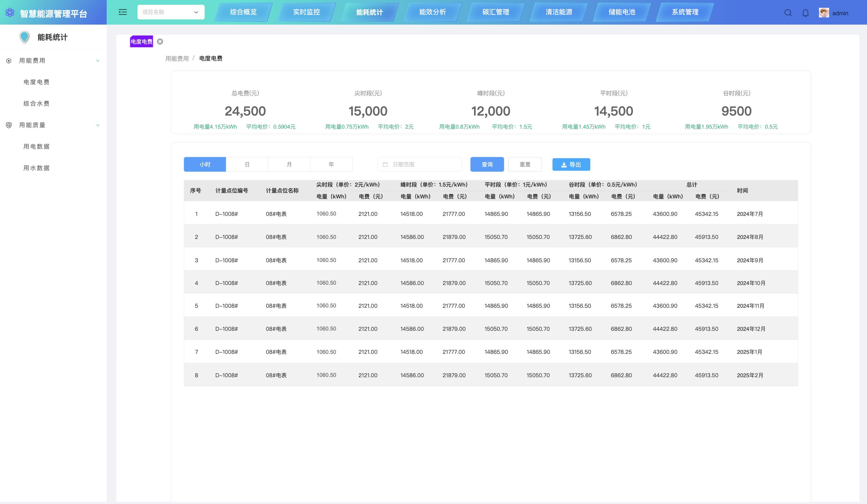Collapse the 用能质量 menu chevron
The width and height of the screenshot is (867, 504).
pos(98,125)
